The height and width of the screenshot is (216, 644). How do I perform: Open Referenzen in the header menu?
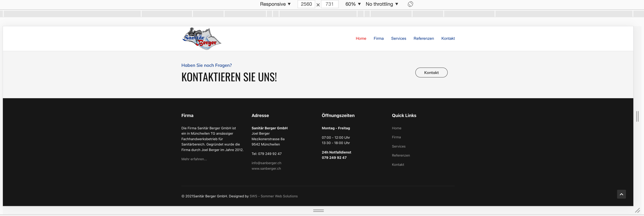(424, 39)
